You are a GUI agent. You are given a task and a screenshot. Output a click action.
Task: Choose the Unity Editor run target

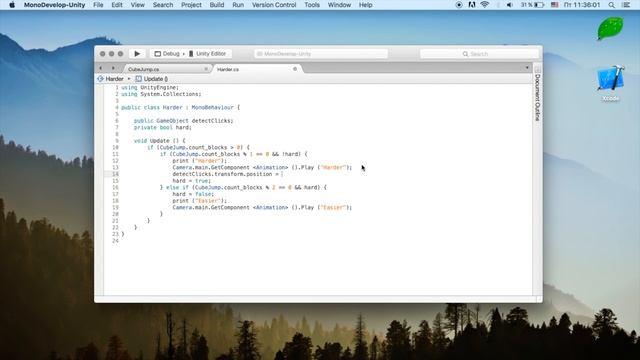coord(207,53)
